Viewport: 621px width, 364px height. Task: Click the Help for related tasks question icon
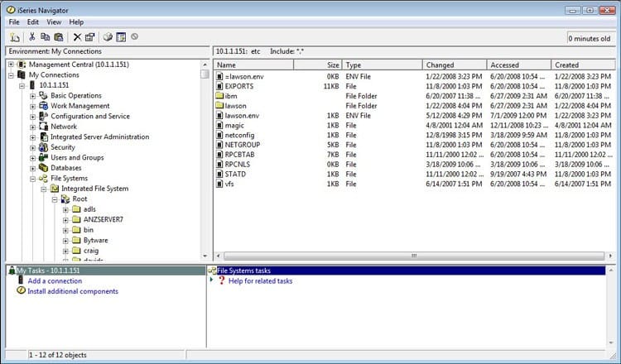(x=222, y=280)
